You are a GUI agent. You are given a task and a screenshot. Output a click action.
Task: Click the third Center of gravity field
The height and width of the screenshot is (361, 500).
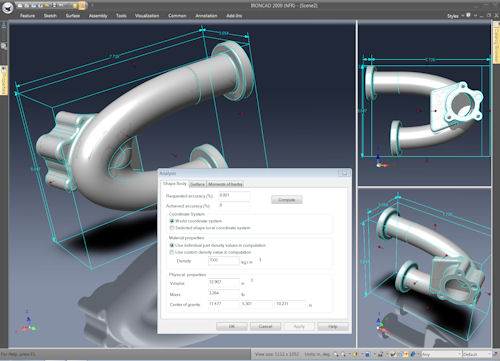click(x=290, y=304)
